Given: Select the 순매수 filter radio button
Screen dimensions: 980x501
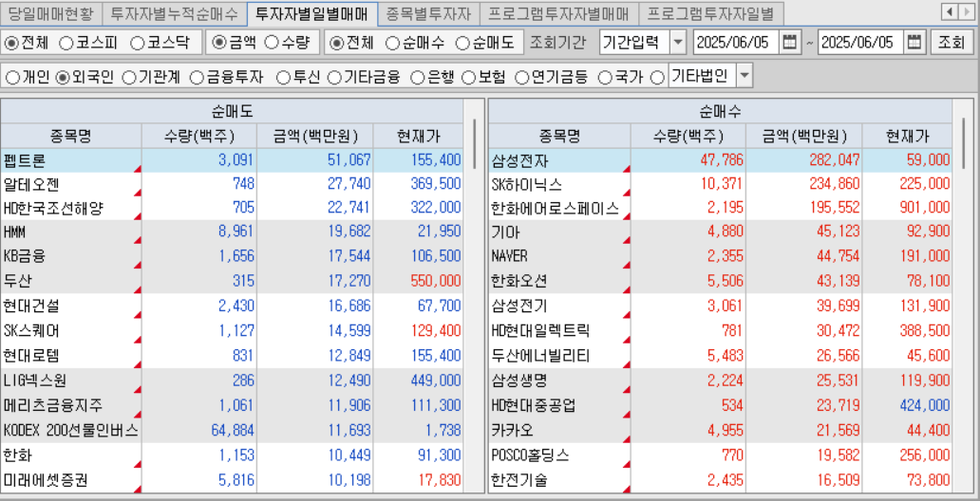Looking at the screenshot, I should coord(392,43).
